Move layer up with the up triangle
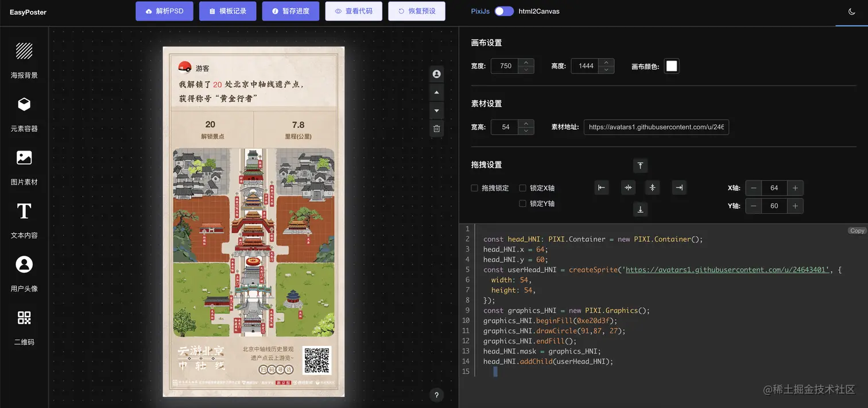This screenshot has height=408, width=868. [437, 93]
